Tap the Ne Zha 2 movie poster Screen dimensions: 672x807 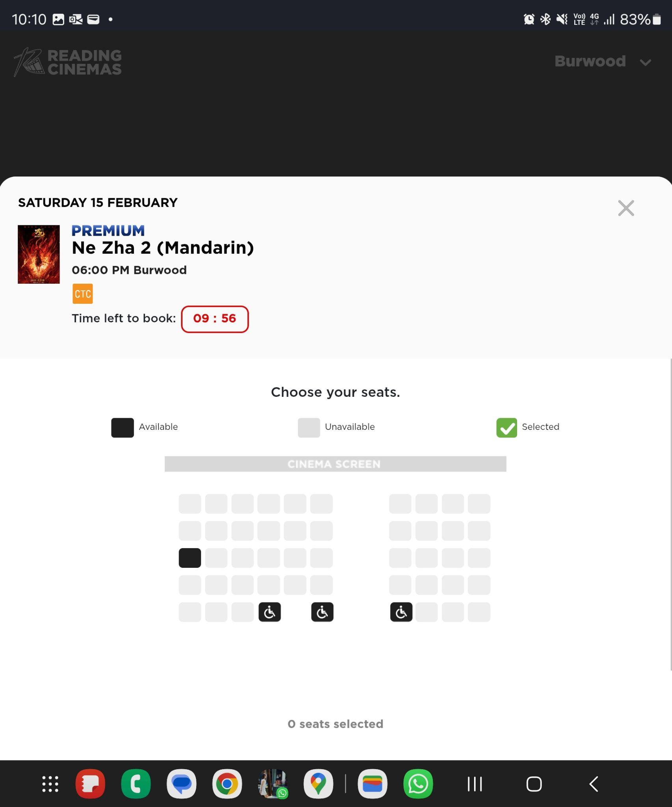(39, 254)
